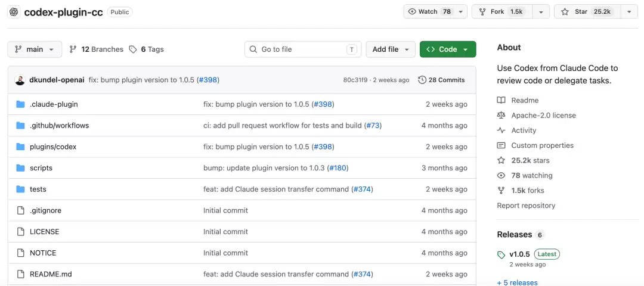The width and height of the screenshot is (644, 286).
Task: Expand the Star lists dropdown arrow
Action: 629,11
